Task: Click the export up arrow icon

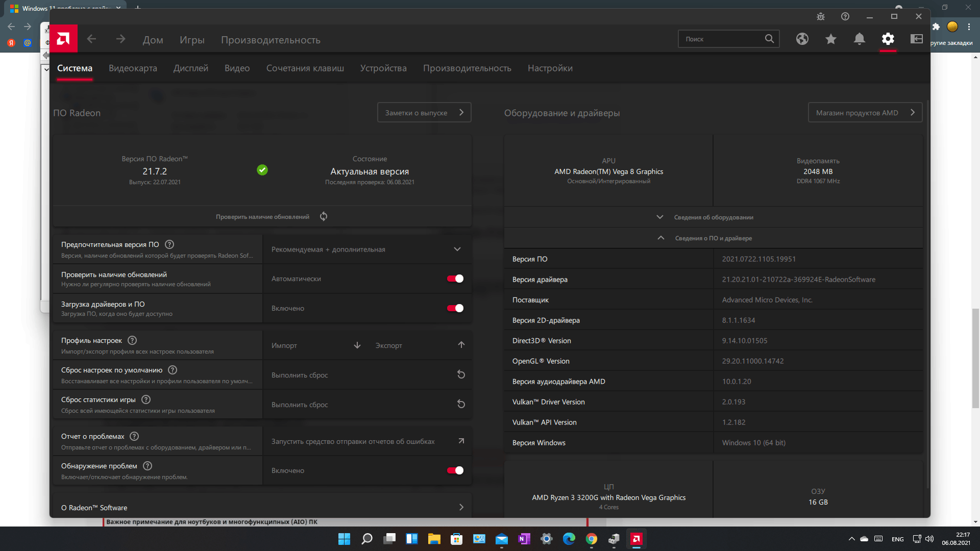Action: point(461,345)
